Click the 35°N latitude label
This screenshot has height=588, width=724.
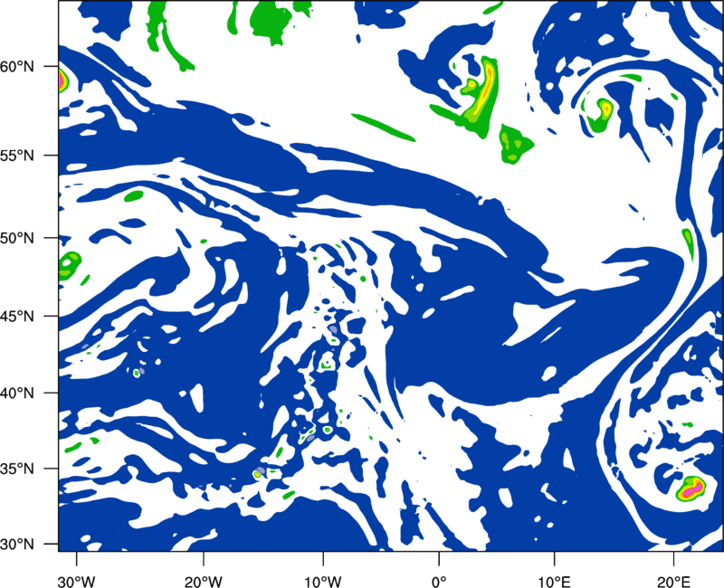[17, 469]
